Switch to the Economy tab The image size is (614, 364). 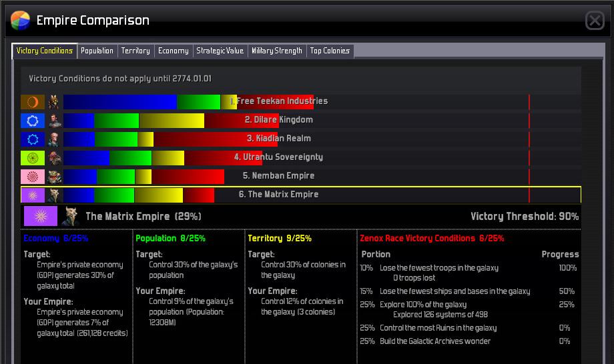coord(174,51)
